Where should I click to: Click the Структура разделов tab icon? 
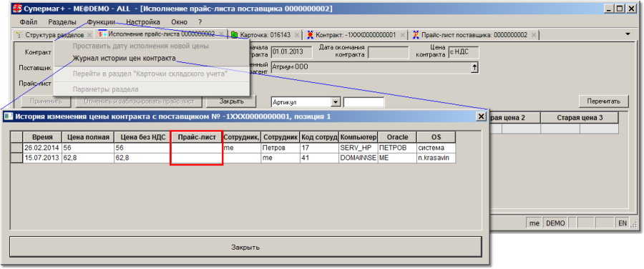click(20, 35)
